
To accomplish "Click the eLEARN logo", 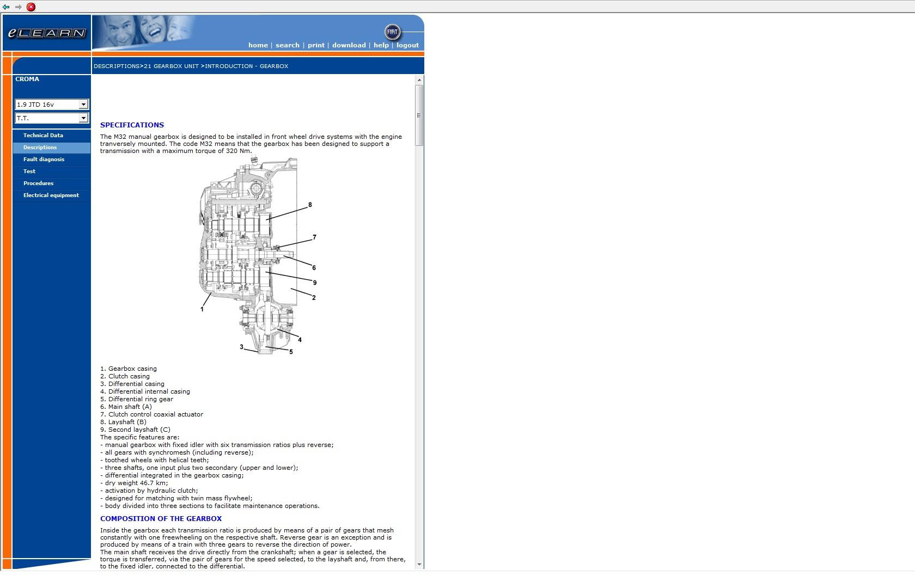I will tap(47, 33).
